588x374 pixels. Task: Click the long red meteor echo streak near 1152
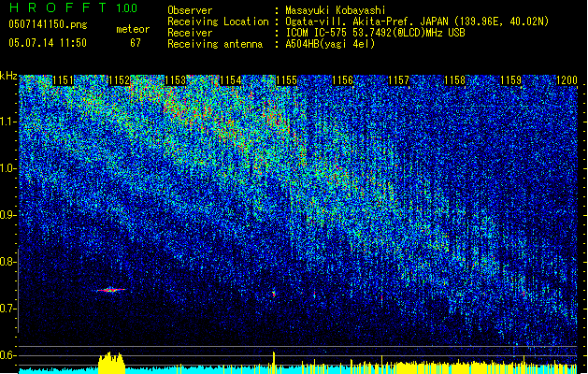(x=111, y=290)
